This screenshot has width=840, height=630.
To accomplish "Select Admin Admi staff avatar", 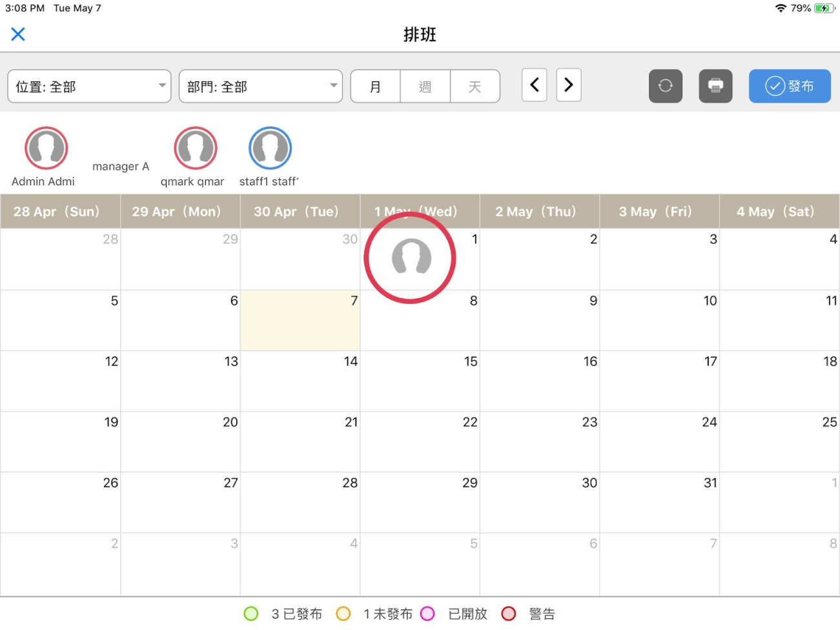I will click(46, 148).
